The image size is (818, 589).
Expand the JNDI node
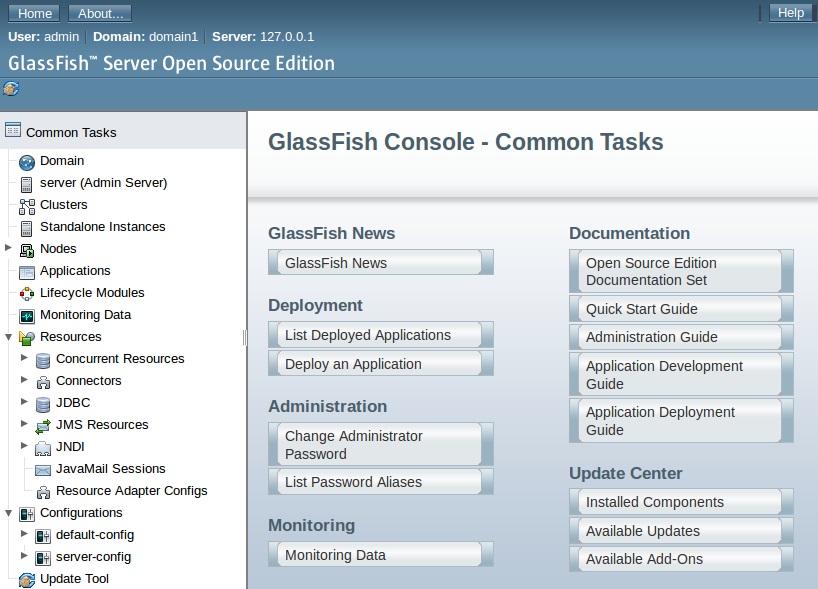(x=24, y=445)
